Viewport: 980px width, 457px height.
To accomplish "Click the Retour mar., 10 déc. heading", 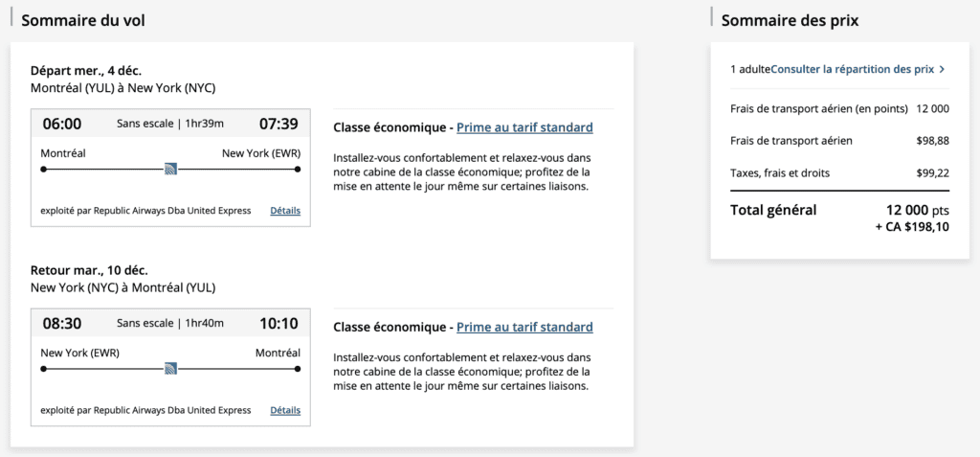I will (x=89, y=269).
